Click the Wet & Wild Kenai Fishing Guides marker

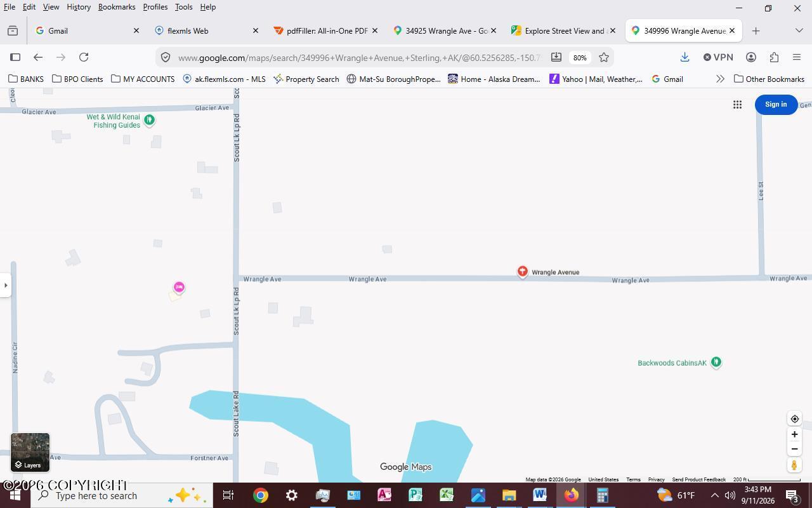[x=149, y=120]
